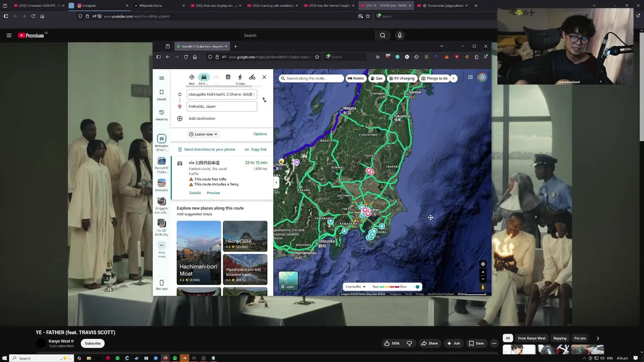
Task: Open Live traffic dropdown
Action: [355, 287]
